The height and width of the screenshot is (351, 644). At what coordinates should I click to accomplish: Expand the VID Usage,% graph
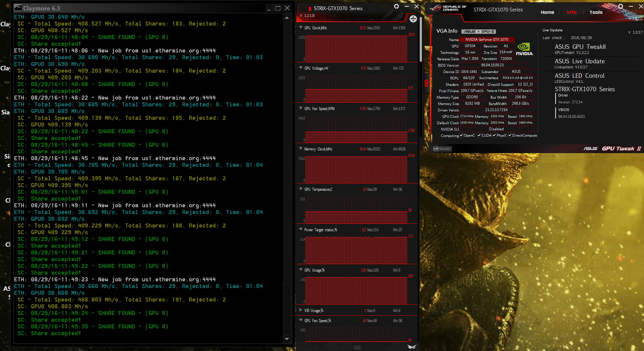(x=300, y=310)
